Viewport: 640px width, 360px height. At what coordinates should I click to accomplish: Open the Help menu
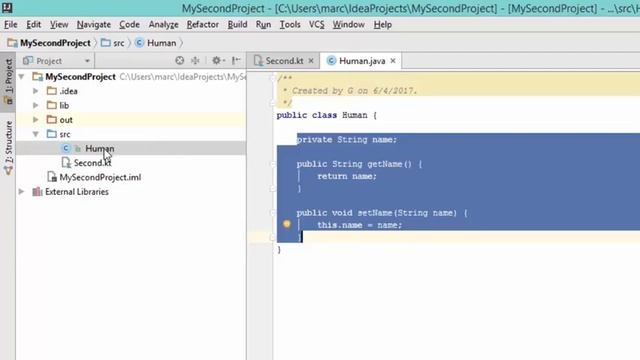(x=382, y=24)
